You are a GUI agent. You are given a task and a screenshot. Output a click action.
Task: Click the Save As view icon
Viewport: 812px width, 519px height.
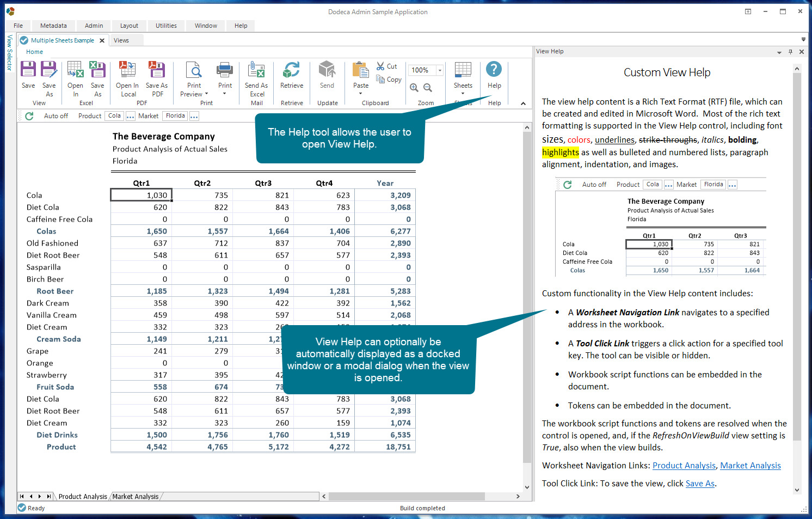click(x=49, y=69)
